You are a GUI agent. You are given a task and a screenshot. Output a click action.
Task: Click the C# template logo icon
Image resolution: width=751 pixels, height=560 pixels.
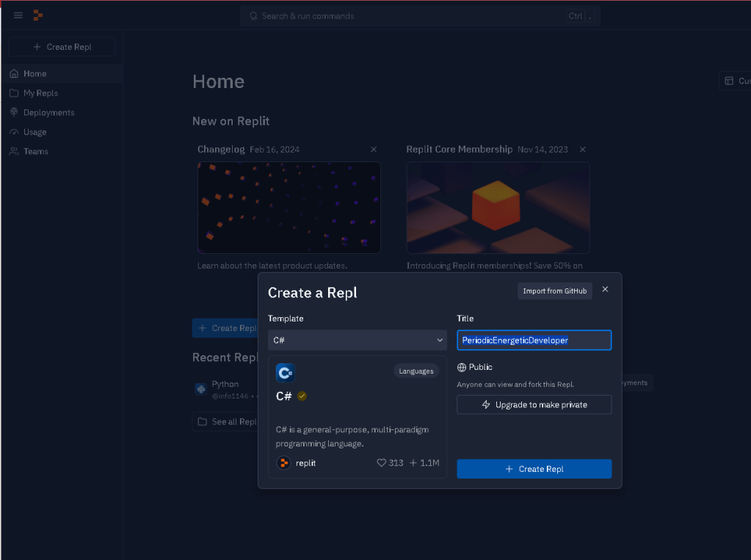coord(285,373)
